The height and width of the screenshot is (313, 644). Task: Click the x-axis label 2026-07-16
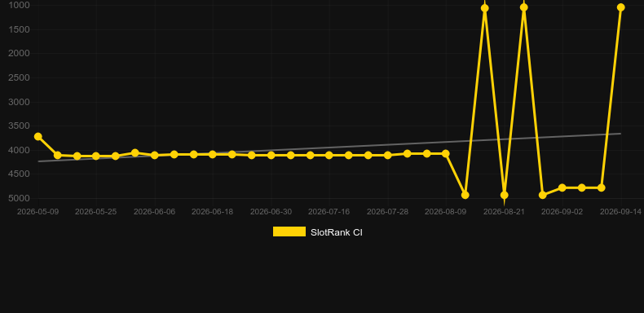(x=329, y=212)
